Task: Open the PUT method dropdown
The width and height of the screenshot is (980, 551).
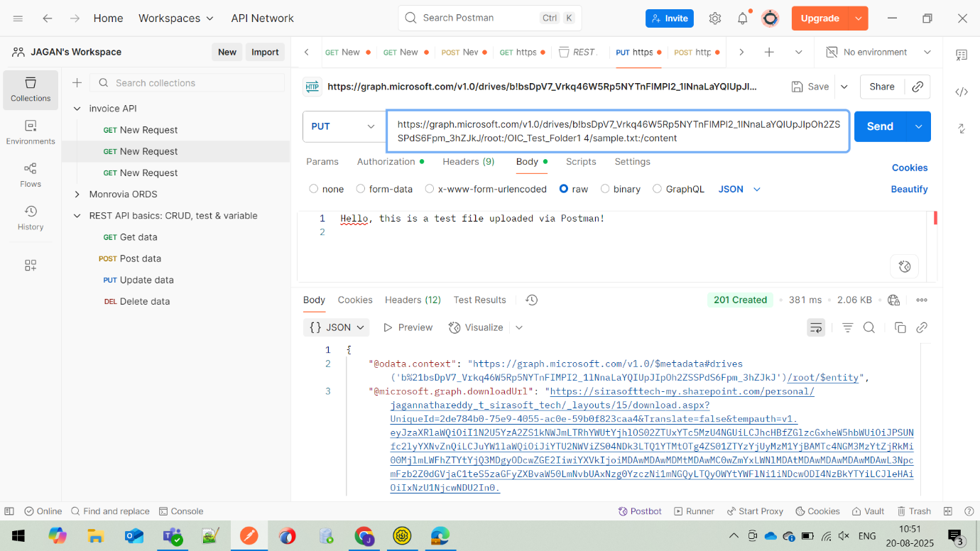Action: pyautogui.click(x=344, y=126)
